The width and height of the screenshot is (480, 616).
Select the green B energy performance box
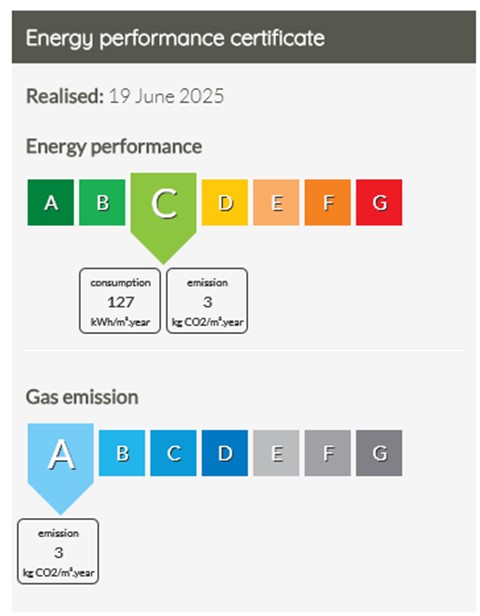coord(102,202)
